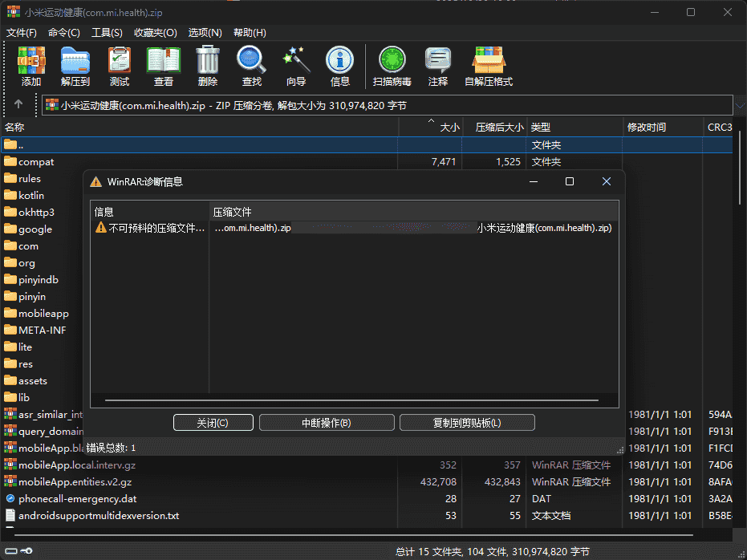Open the 向导 (Wizard) tool
747x560 pixels.
coord(296,64)
